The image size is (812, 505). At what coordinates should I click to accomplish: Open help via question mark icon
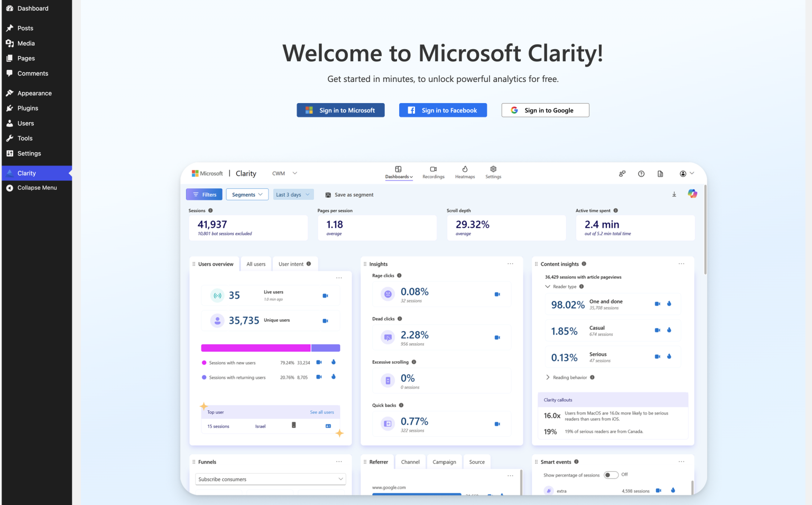[641, 173]
